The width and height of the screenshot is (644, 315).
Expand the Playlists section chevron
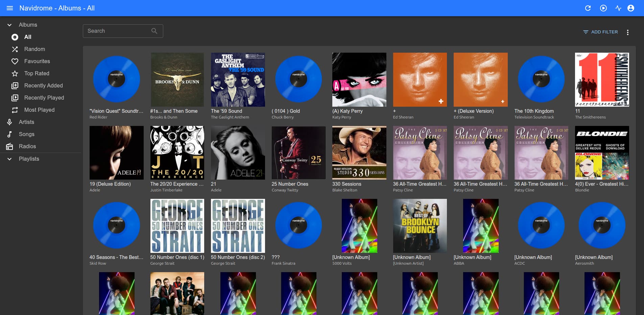(x=9, y=159)
